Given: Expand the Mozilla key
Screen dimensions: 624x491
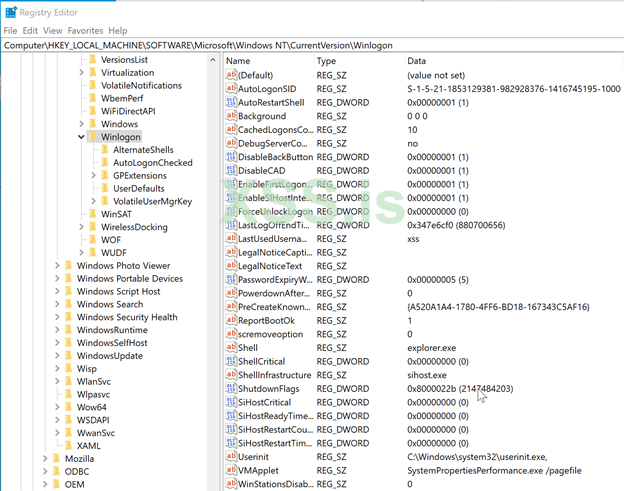Looking at the screenshot, I should [45, 458].
